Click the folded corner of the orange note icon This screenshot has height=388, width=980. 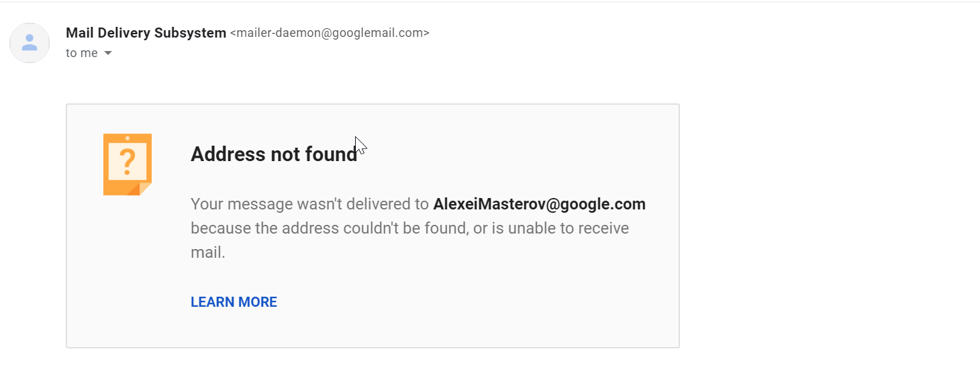(x=144, y=189)
